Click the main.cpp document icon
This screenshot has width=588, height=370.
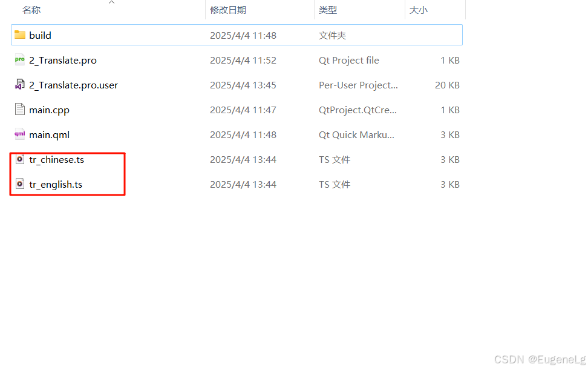click(20, 109)
